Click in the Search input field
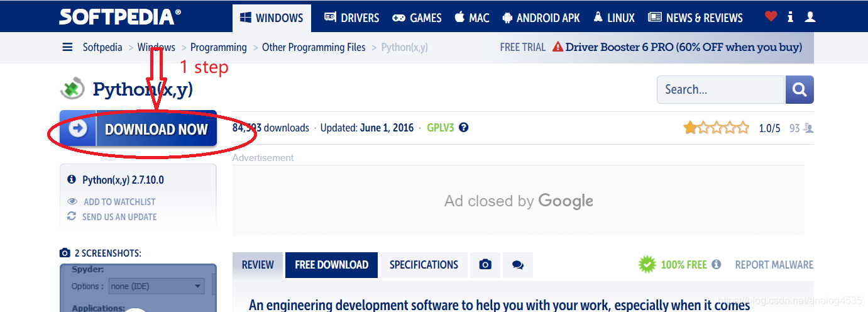 pyautogui.click(x=721, y=89)
